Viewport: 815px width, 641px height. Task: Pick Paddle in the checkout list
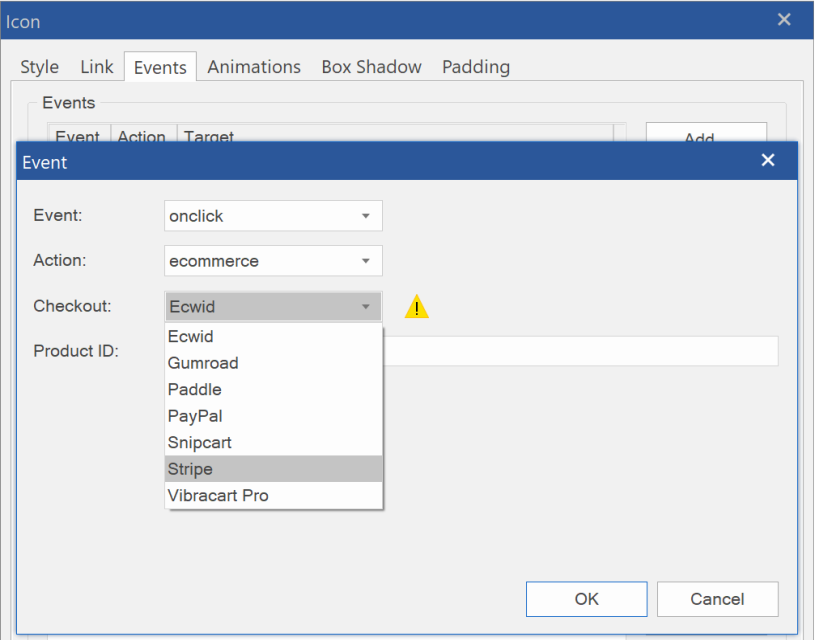[x=273, y=389]
